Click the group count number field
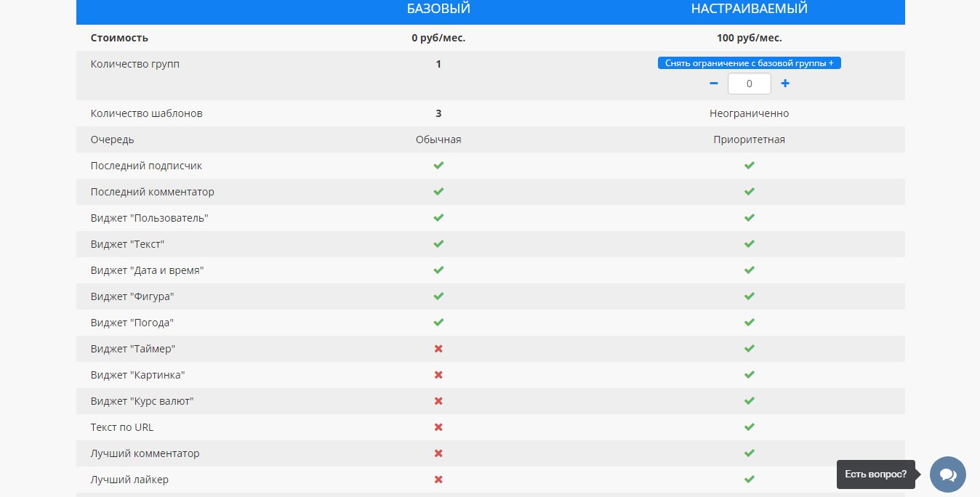Viewport: 980px width, 497px height. (749, 84)
